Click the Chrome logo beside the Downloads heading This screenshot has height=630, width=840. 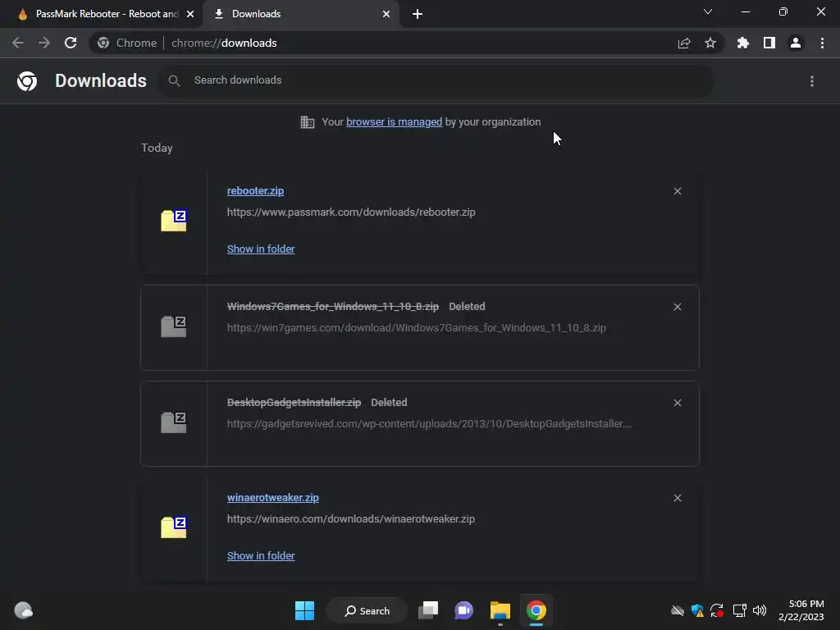(x=27, y=81)
